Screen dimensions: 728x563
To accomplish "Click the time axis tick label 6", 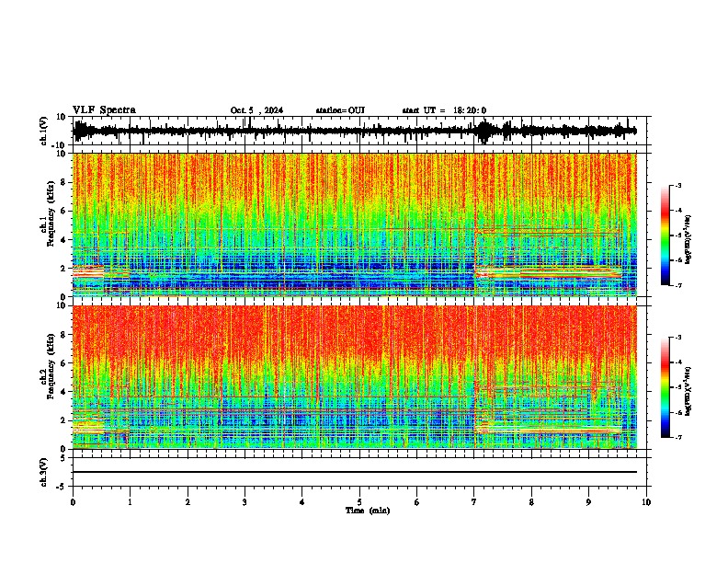I will click(417, 502).
